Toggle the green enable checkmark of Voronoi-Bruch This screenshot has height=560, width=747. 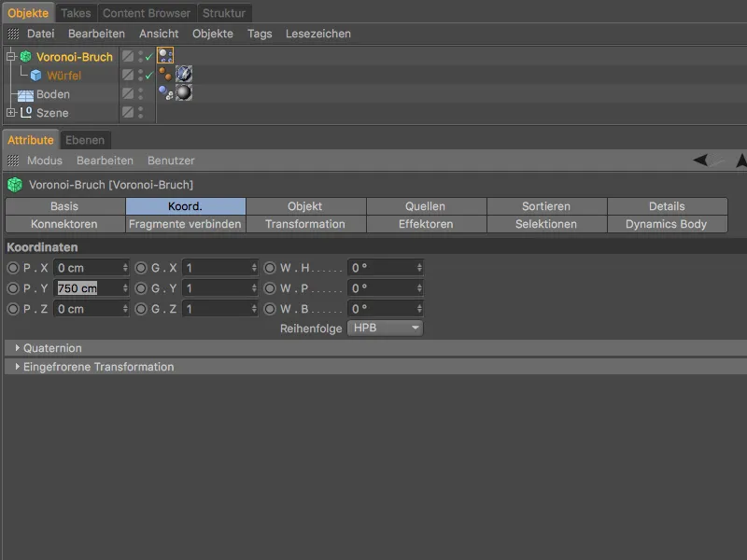(x=149, y=57)
